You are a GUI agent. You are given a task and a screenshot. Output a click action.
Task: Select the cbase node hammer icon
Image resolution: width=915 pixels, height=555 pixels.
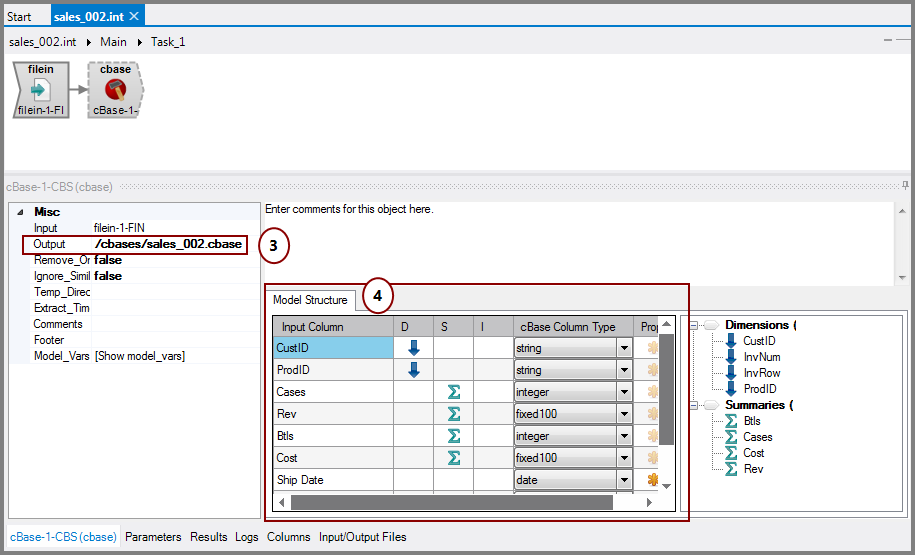[116, 89]
